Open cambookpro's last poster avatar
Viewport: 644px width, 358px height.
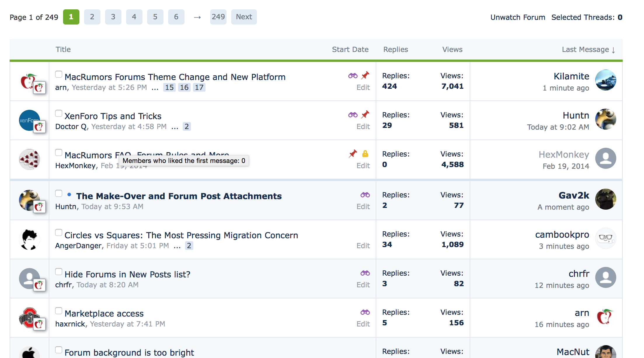tap(606, 238)
